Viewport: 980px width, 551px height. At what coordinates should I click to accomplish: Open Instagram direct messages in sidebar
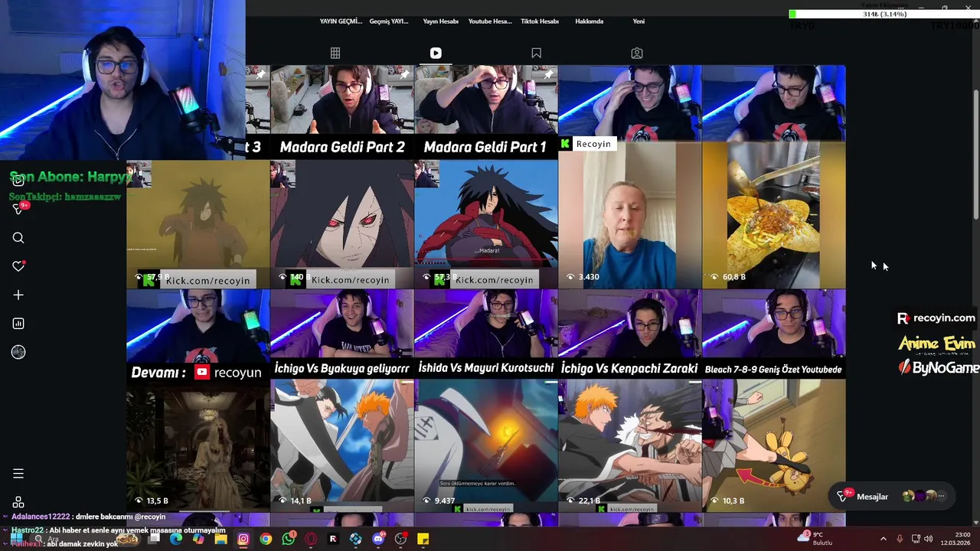pyautogui.click(x=20, y=208)
